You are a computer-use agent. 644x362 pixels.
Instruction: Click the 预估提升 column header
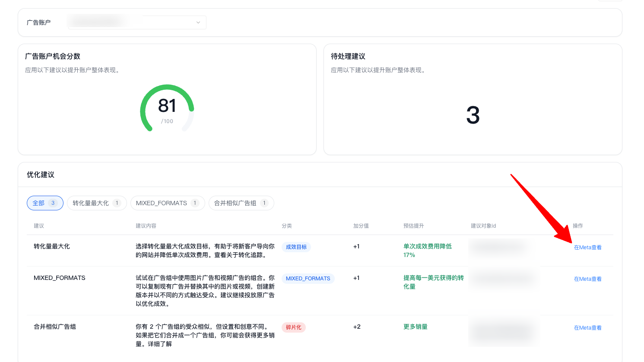[x=414, y=226]
